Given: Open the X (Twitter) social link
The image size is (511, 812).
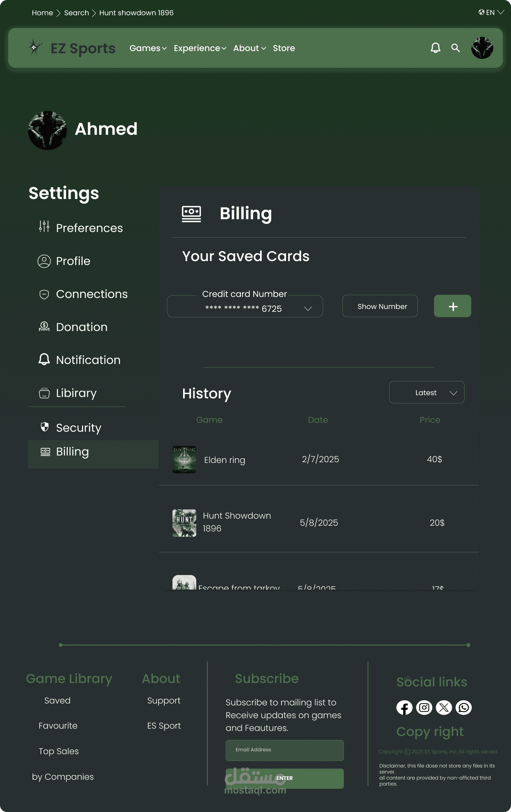Looking at the screenshot, I should 444,708.
